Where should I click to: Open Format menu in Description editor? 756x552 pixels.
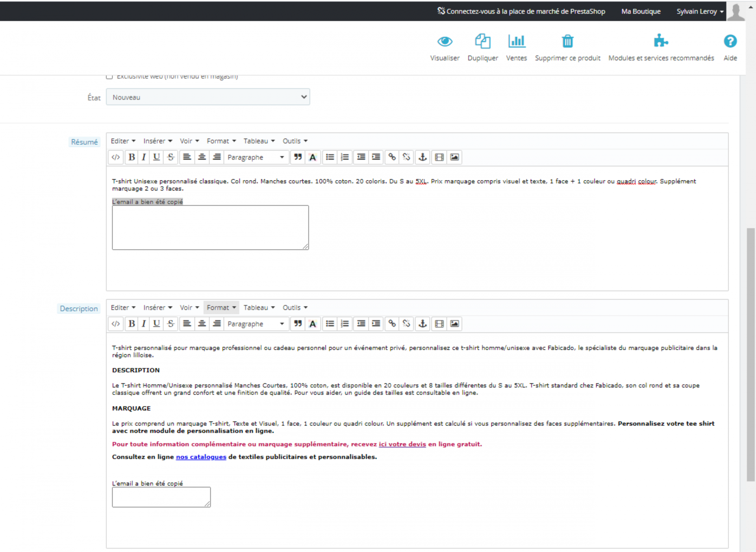click(221, 307)
